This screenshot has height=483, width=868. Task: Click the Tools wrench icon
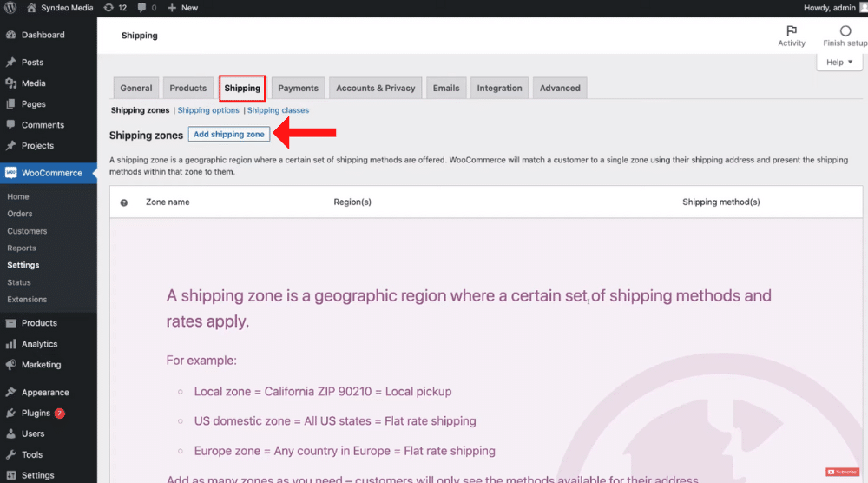(10, 454)
